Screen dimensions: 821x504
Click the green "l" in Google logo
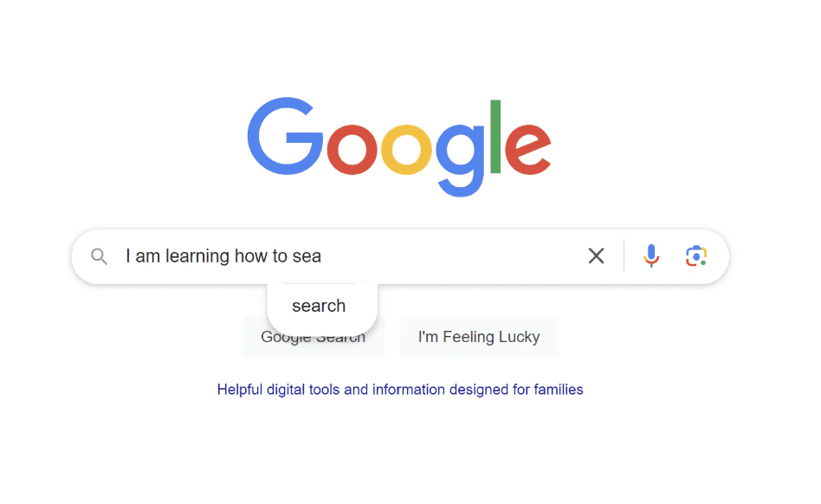(x=495, y=136)
